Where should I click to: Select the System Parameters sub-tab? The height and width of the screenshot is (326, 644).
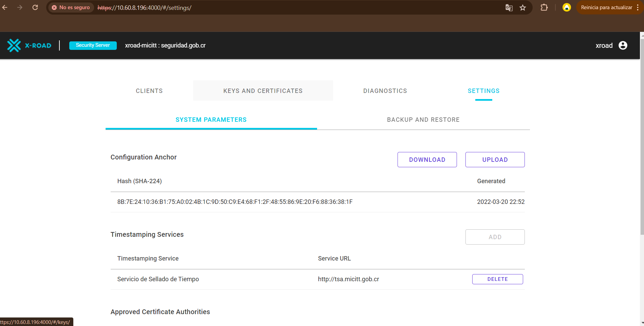click(211, 120)
